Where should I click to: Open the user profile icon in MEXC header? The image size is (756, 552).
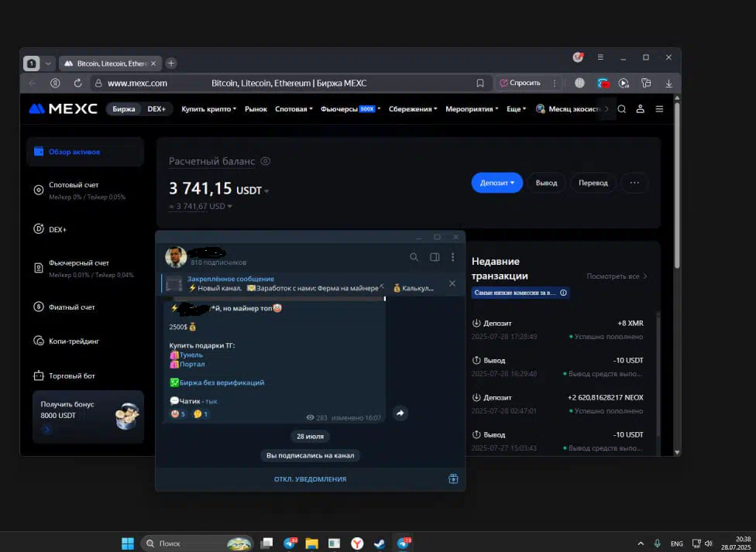(641, 109)
